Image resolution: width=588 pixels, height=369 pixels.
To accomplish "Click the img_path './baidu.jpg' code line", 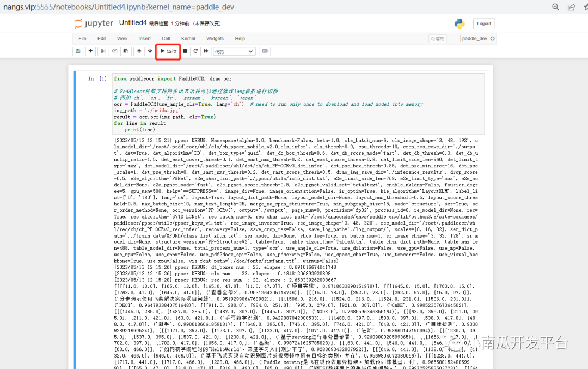I will (x=147, y=111).
